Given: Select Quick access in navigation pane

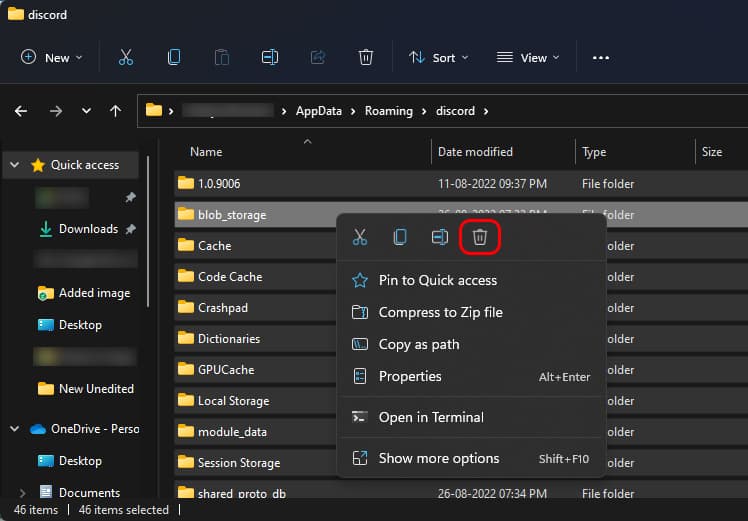Looking at the screenshot, I should pyautogui.click(x=85, y=165).
